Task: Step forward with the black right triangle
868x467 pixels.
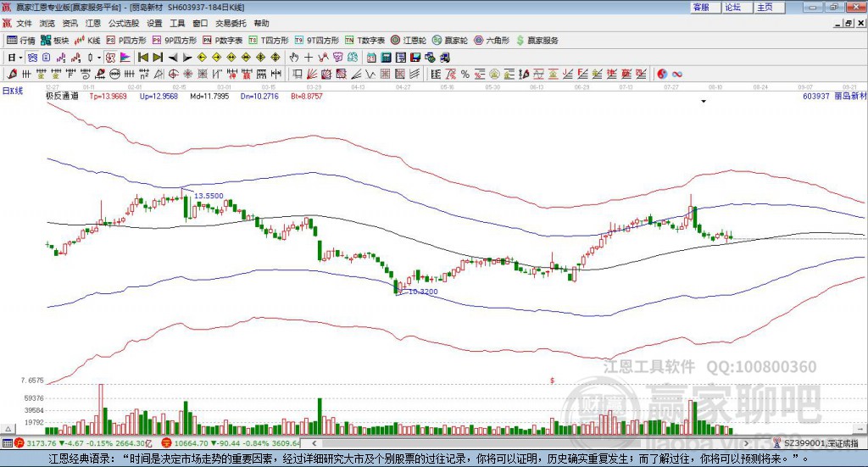Action: [x=187, y=58]
